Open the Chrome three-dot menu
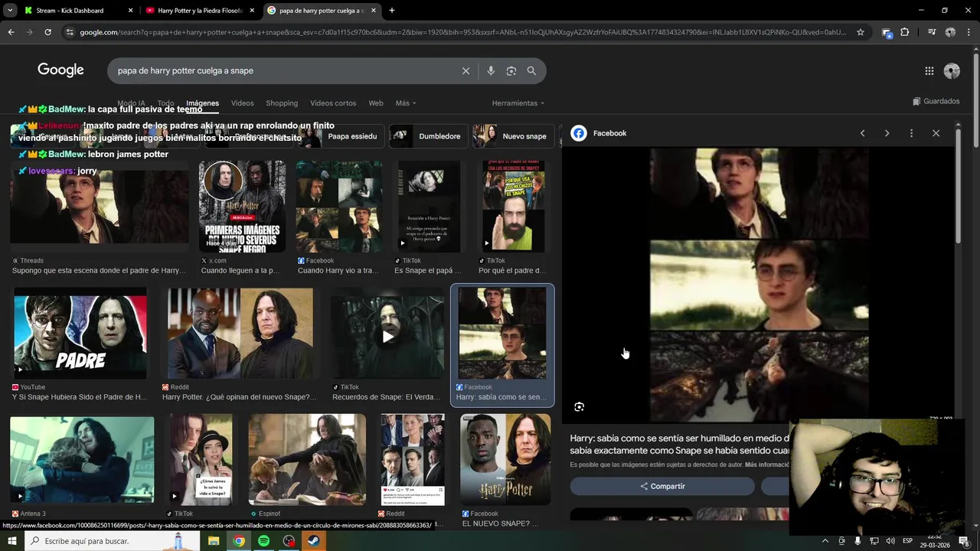Viewport: 980px width, 551px height. (969, 32)
